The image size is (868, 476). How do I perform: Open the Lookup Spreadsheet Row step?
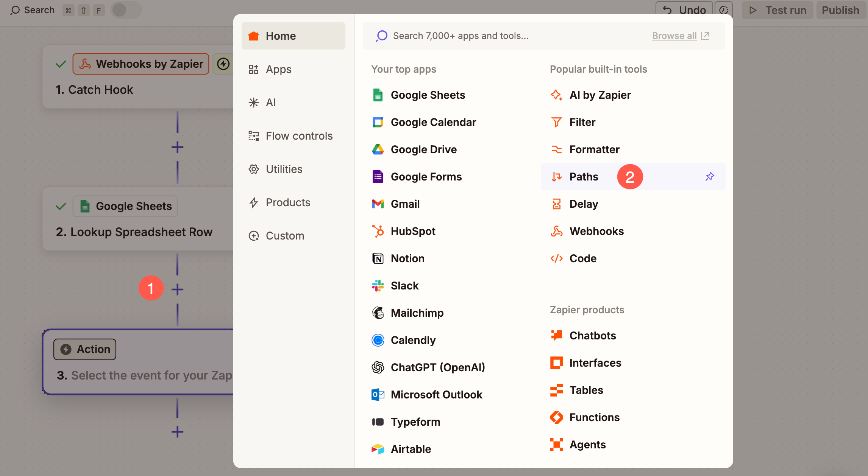point(138,219)
